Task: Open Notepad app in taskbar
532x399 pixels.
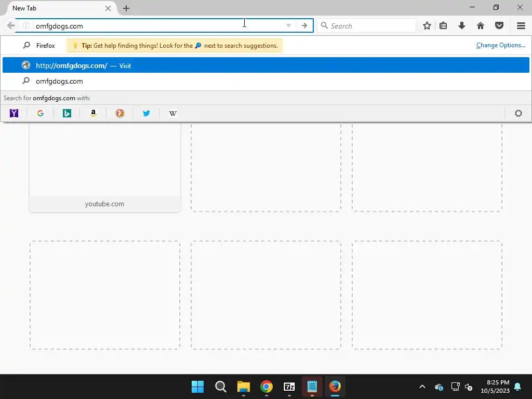Action: (x=312, y=387)
